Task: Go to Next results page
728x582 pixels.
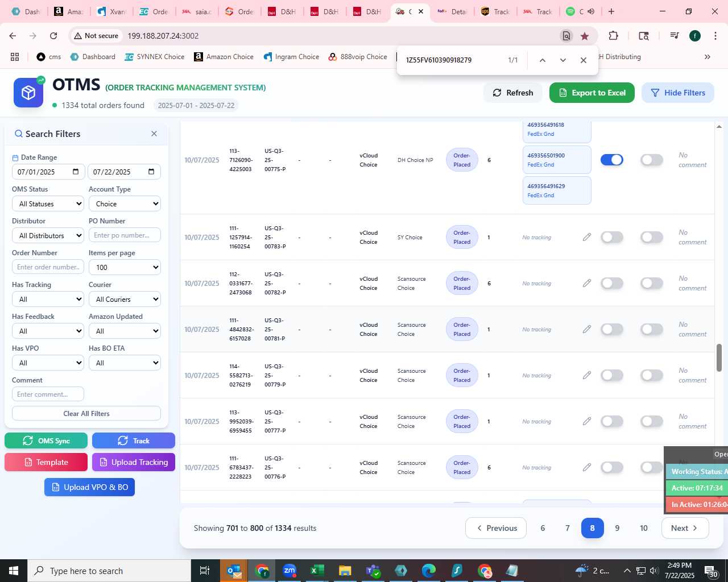Action: click(685, 528)
